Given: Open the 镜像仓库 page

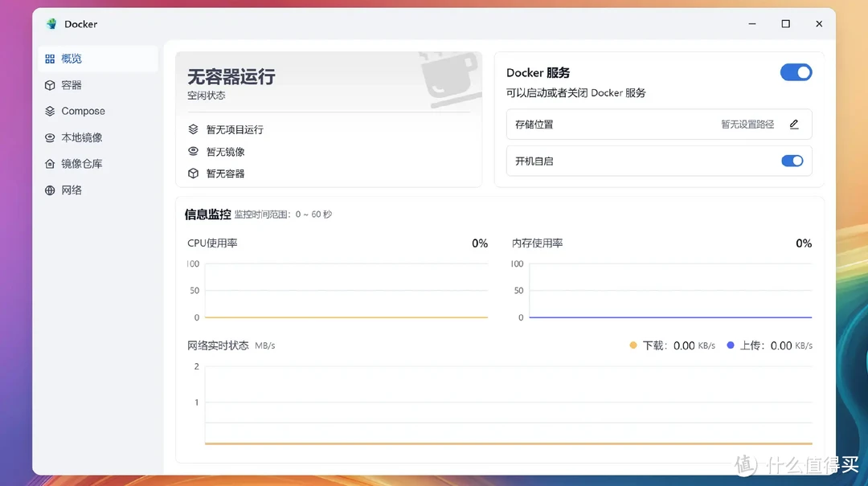Looking at the screenshot, I should pyautogui.click(x=82, y=164).
